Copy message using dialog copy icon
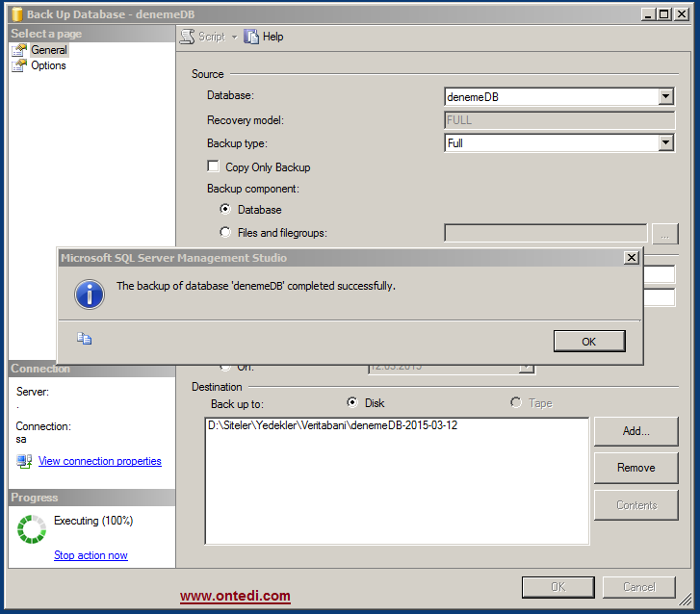 click(84, 339)
